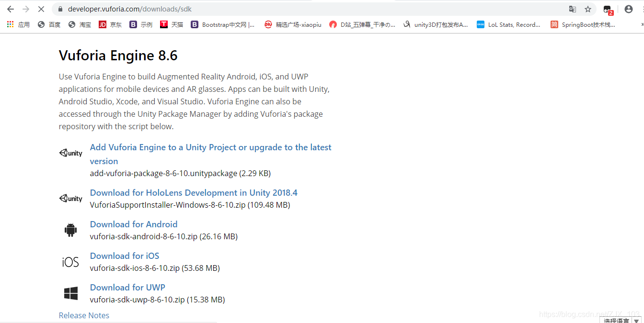Screen dimensions: 644x323
Task: Open the 百度 bookmark
Action: (x=49, y=24)
